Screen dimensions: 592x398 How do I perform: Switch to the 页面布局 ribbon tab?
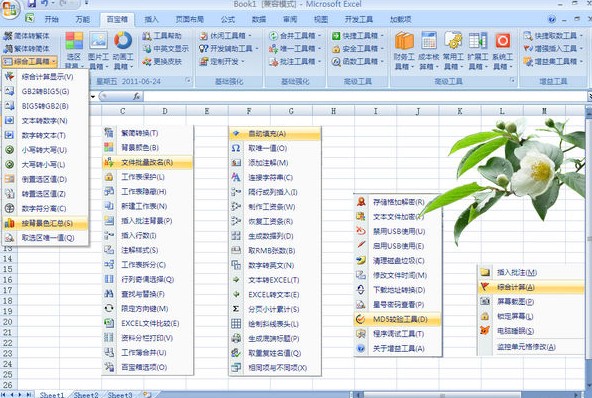tap(190, 19)
